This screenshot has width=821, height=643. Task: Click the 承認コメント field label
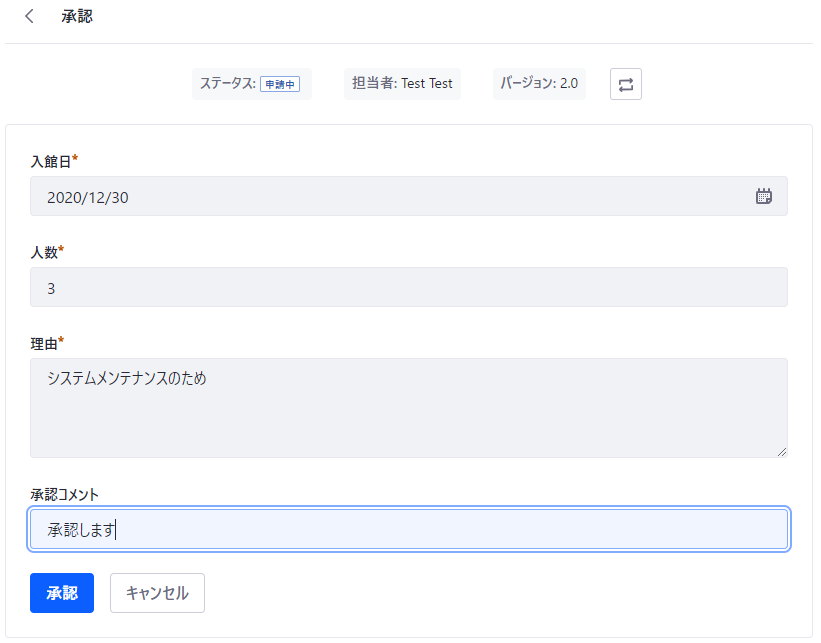click(64, 495)
